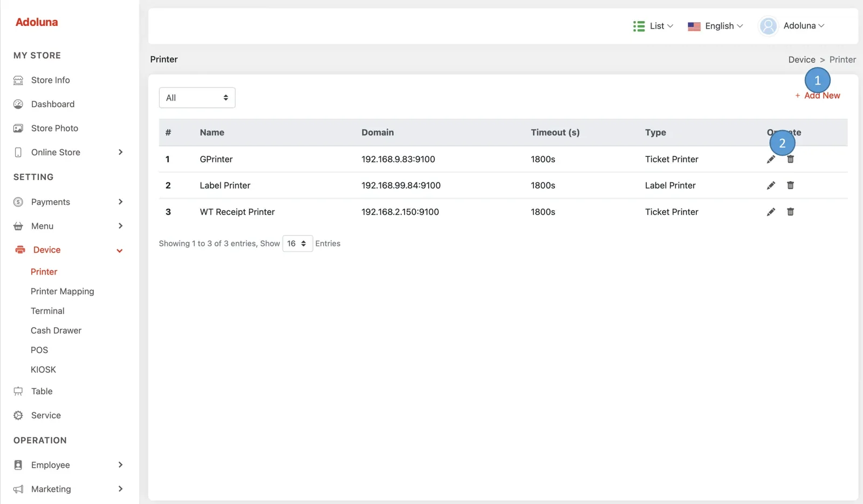Open the Store Photo page link
This screenshot has height=504, width=863.
54,128
